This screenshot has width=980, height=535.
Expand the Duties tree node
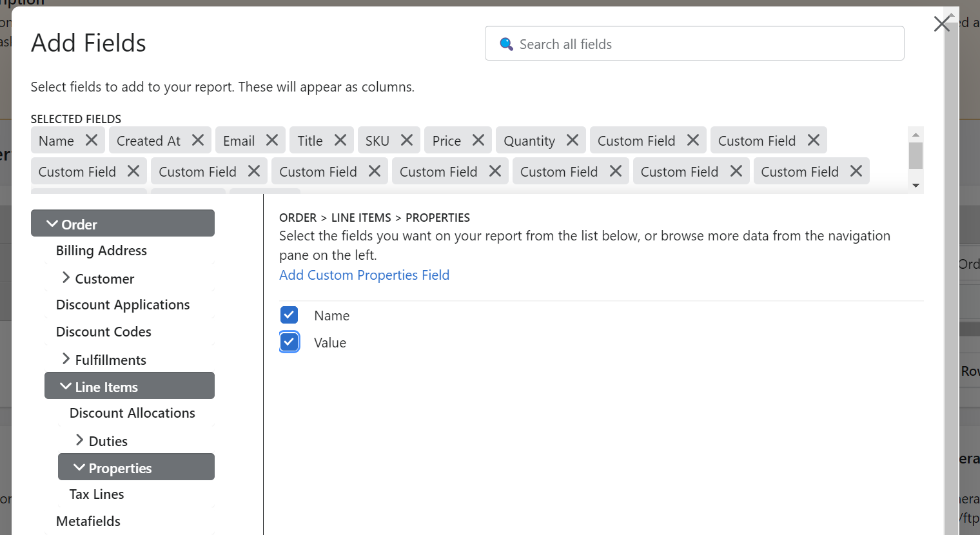tap(79, 440)
